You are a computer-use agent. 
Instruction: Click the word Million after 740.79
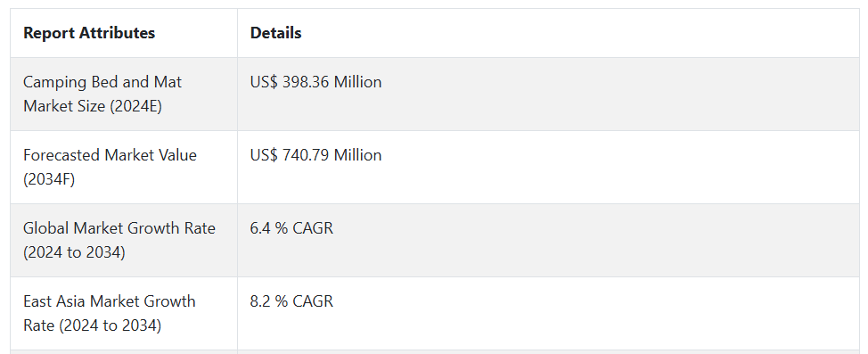357,155
